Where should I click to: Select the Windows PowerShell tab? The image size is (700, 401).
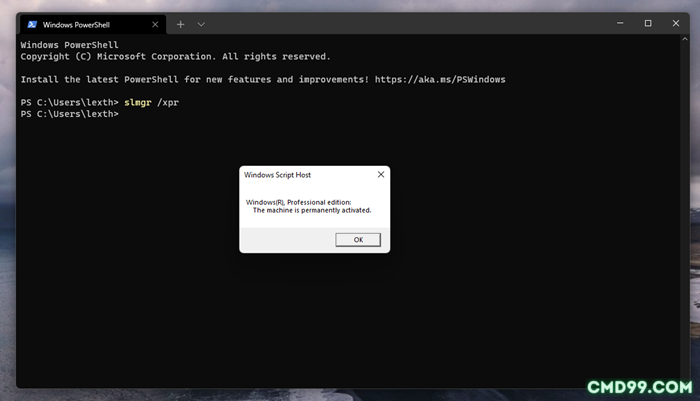pyautogui.click(x=93, y=25)
